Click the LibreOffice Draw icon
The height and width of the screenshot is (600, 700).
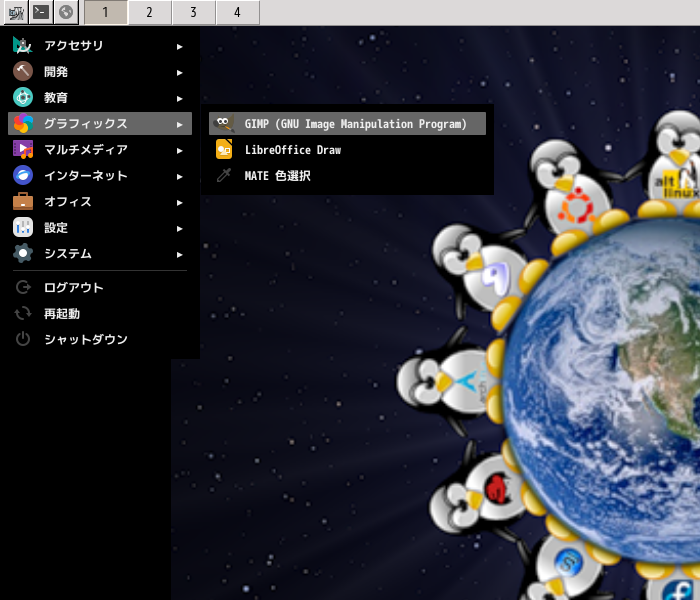[x=224, y=150]
